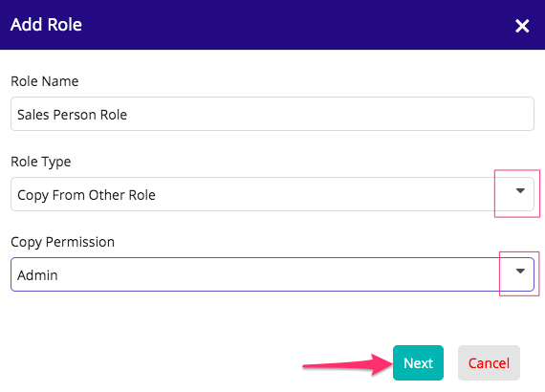This screenshot has width=545, height=392.
Task: Focus the Role Name input field
Action: [x=272, y=114]
